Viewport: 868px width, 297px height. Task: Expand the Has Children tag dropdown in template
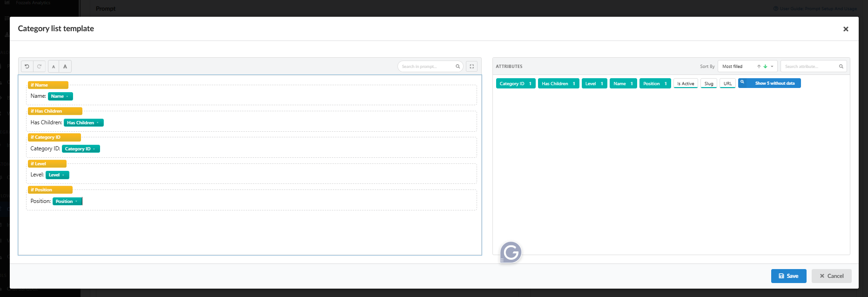[x=97, y=123]
